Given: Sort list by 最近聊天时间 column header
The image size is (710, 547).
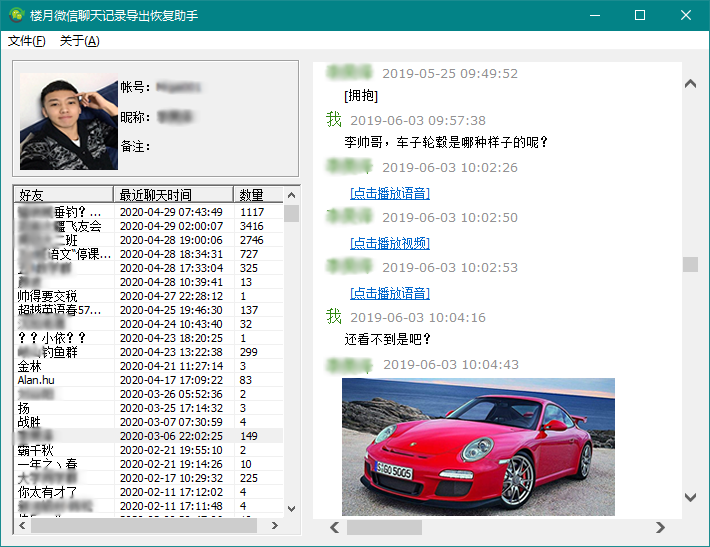Looking at the screenshot, I should click(174, 195).
